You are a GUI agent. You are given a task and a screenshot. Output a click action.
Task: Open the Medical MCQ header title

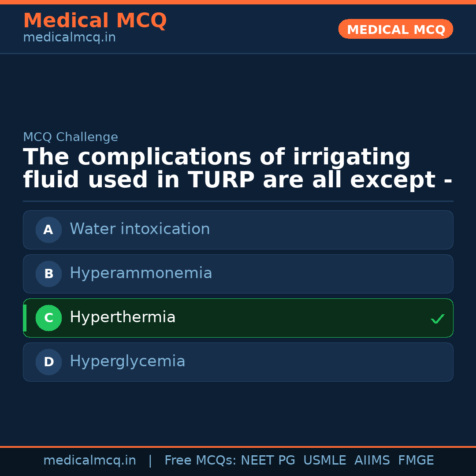tap(95, 21)
